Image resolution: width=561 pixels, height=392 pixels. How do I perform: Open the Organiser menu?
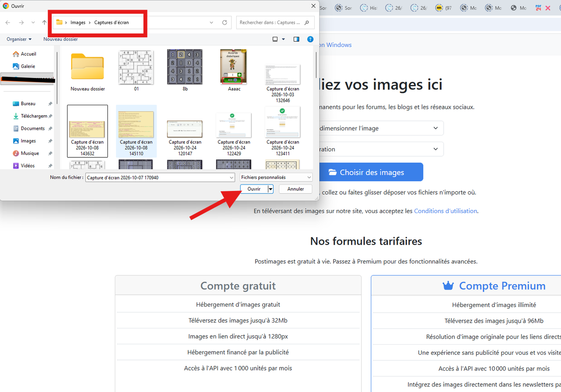[19, 39]
